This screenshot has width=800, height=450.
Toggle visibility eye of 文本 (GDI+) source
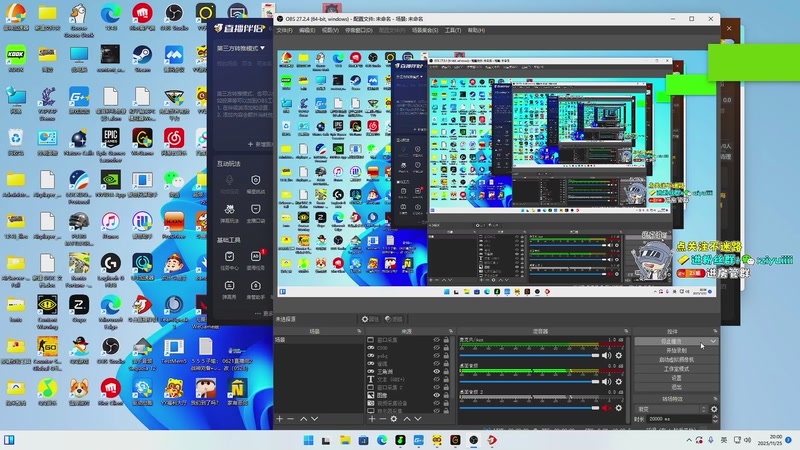click(436, 380)
